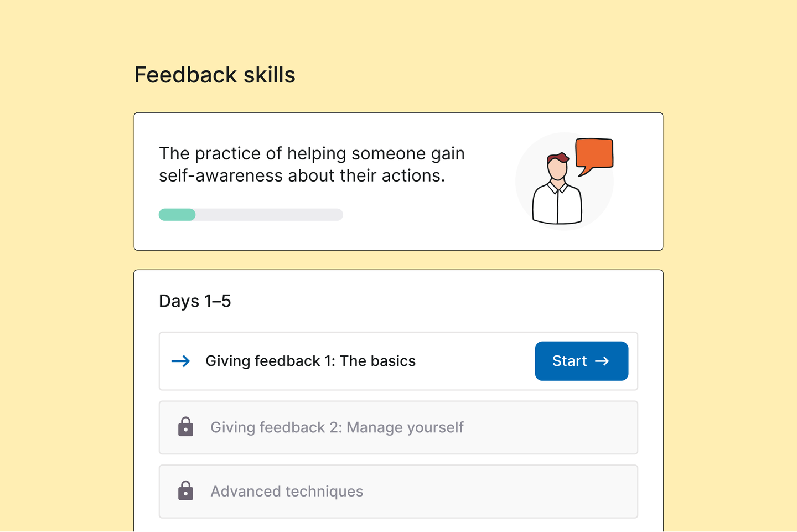Click the green filled part of progress bar

[x=177, y=215]
